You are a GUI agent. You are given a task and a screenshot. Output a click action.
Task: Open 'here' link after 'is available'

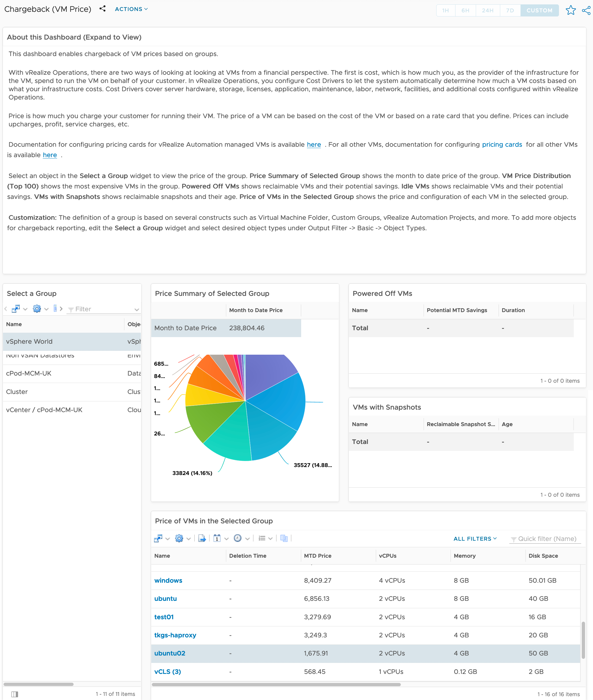[50, 155]
